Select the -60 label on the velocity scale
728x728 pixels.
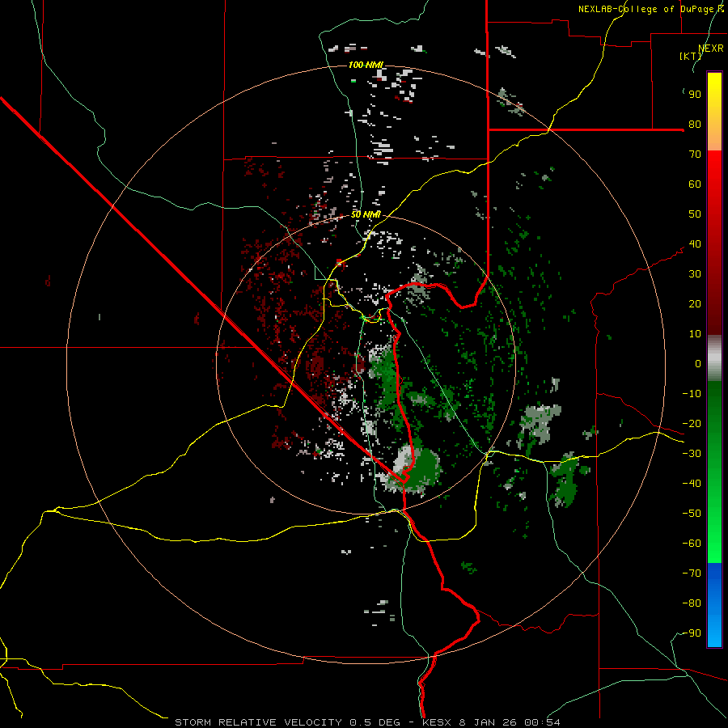[x=692, y=544]
